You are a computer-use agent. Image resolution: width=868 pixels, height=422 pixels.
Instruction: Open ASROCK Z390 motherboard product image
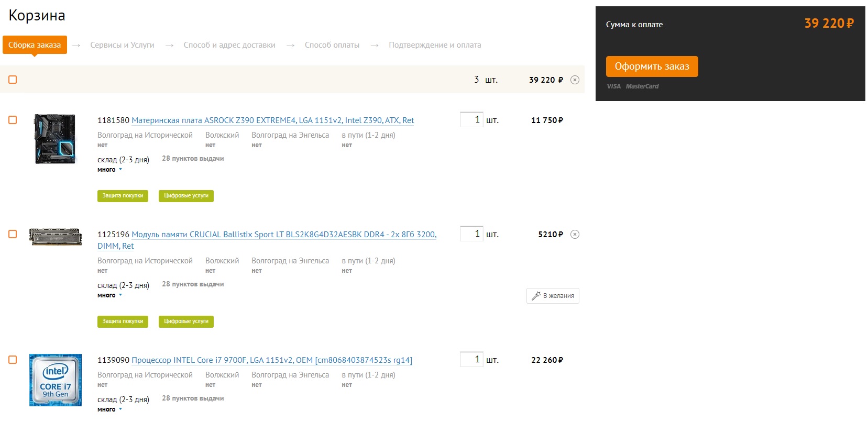(55, 139)
